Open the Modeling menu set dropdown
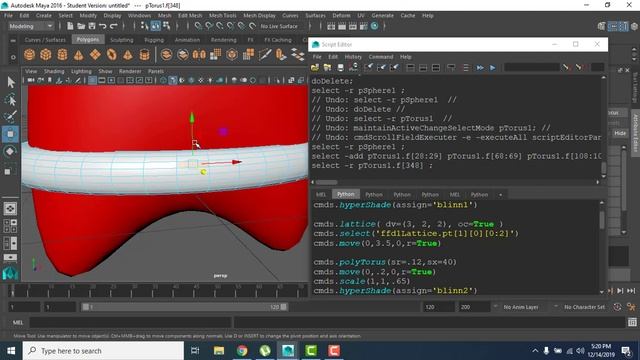This screenshot has width=640, height=360. pyautogui.click(x=31, y=26)
